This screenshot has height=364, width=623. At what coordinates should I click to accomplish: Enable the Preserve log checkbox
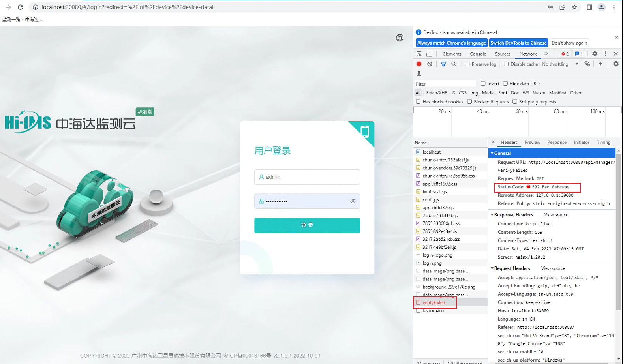click(x=467, y=64)
